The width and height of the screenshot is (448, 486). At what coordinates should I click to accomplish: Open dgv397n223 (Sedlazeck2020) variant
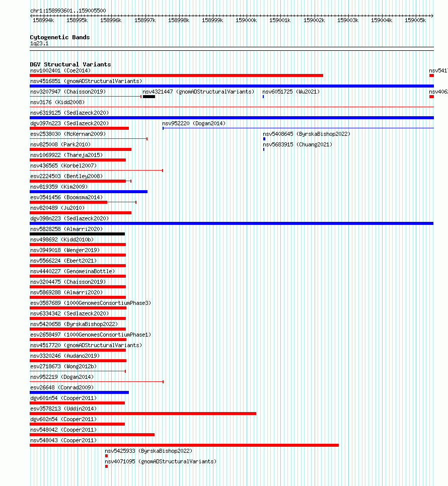pos(69,123)
